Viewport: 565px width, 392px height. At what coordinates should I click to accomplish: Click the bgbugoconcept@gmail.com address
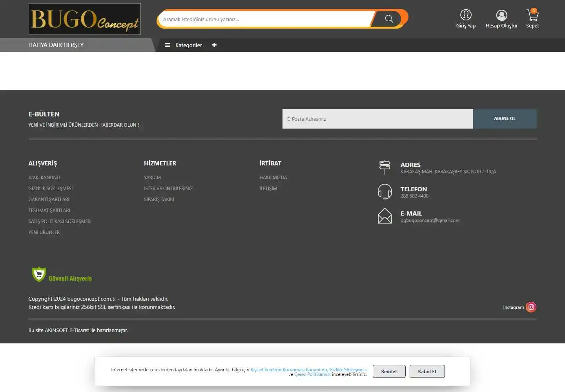[430, 220]
